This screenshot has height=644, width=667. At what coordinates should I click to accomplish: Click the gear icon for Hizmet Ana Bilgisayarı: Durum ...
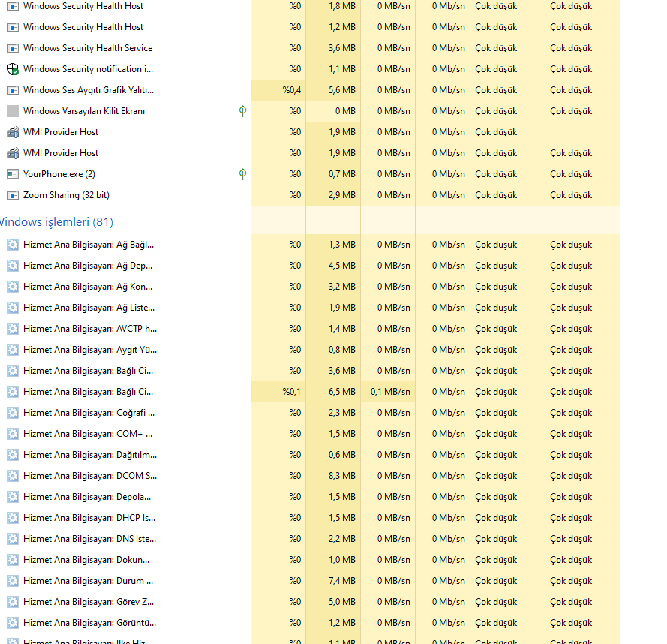13,581
